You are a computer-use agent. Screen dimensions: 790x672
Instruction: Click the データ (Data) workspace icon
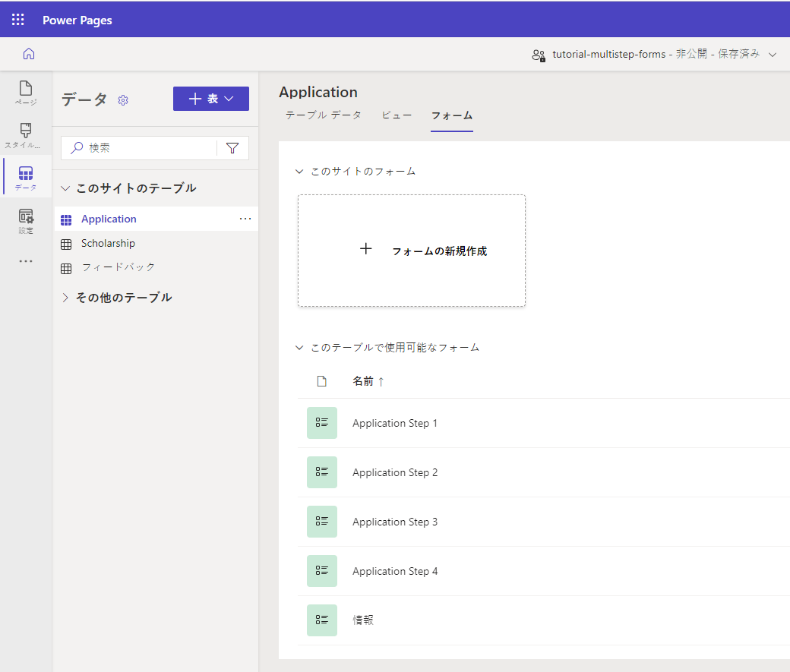25,176
